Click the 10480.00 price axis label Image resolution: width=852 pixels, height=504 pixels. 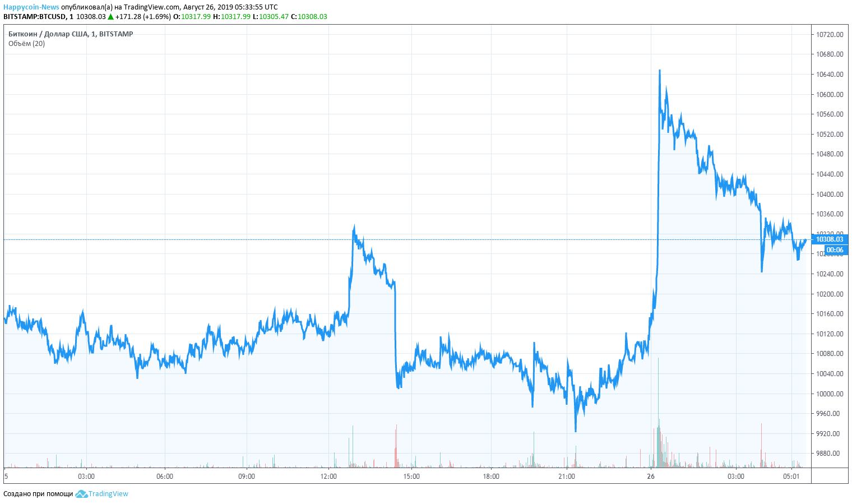tap(830, 154)
